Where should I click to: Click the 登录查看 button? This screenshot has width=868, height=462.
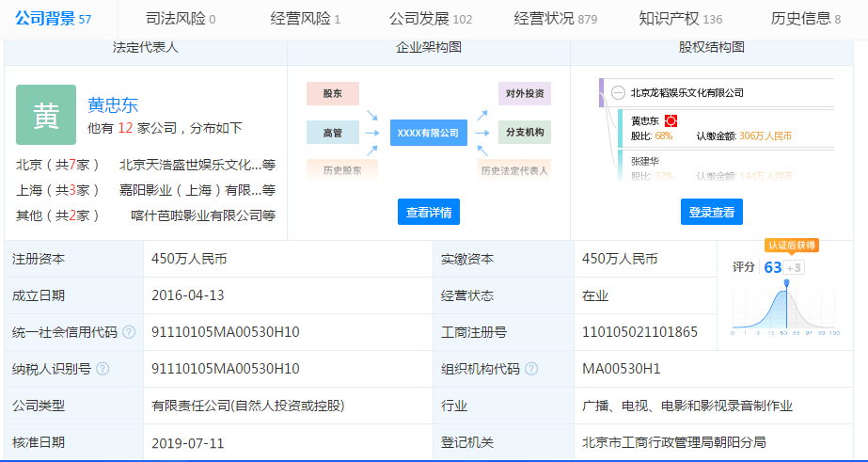pos(711,213)
